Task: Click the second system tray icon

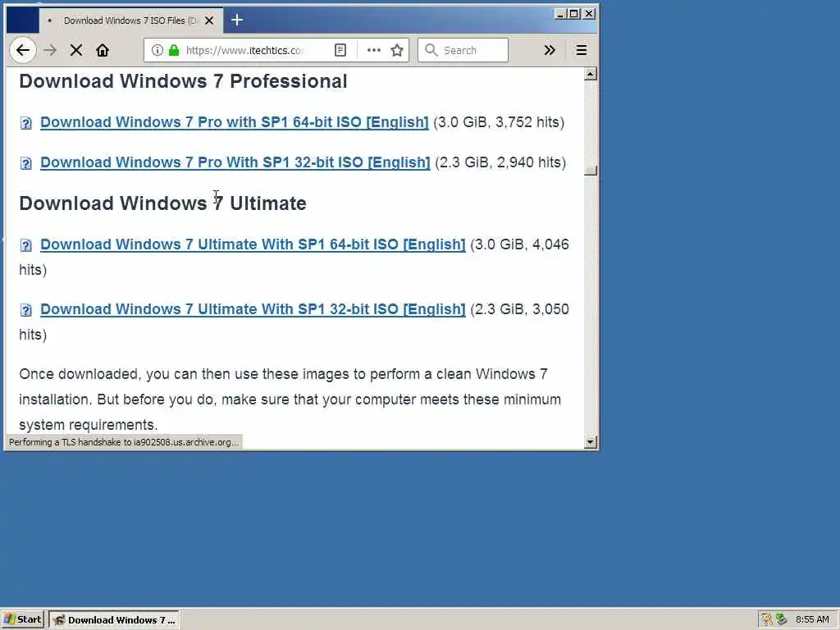Action: coord(781,620)
